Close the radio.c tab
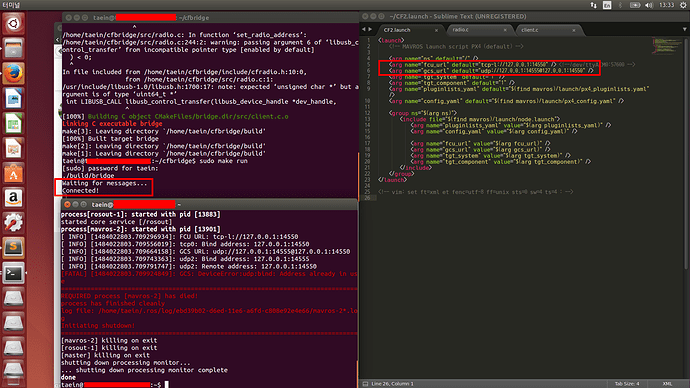690x388 pixels. [505, 30]
